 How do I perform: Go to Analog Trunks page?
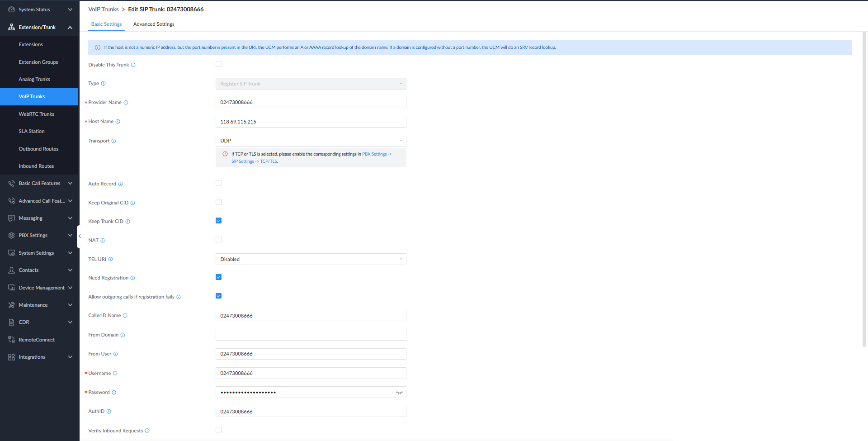[34, 79]
